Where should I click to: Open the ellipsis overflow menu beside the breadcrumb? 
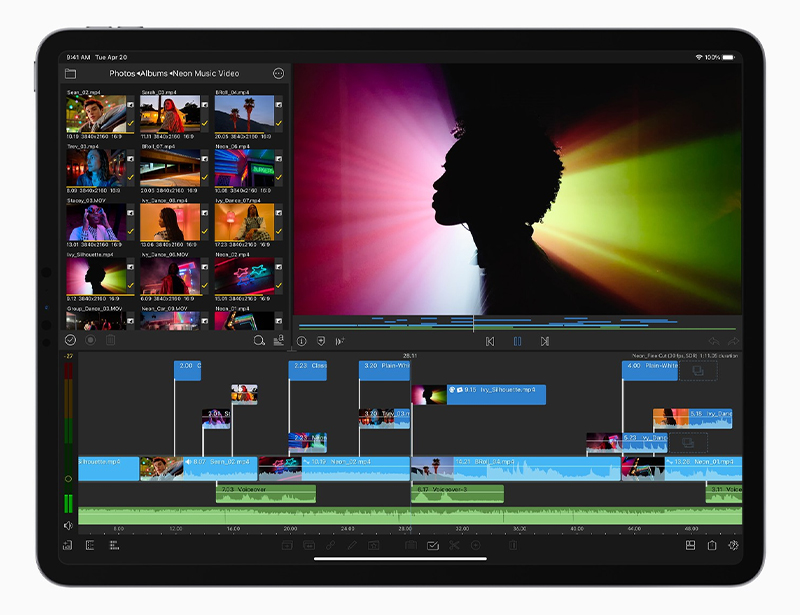tap(279, 73)
